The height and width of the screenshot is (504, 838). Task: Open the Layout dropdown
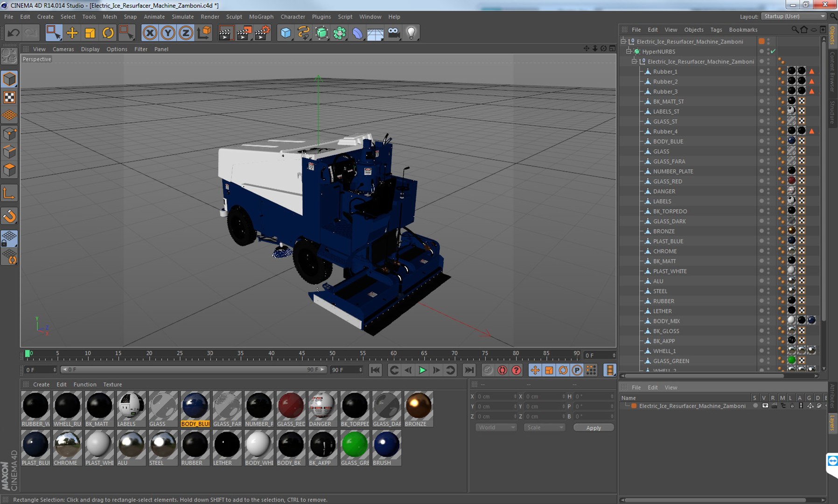point(794,16)
